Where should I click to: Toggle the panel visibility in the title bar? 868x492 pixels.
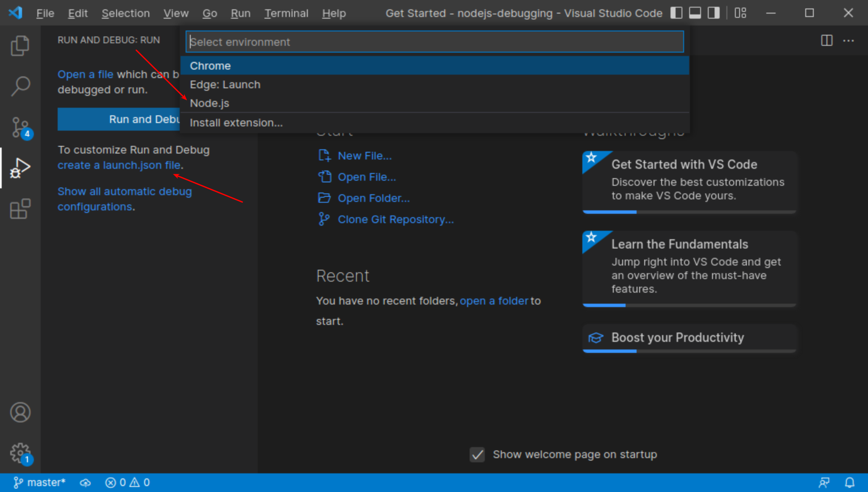coord(695,13)
